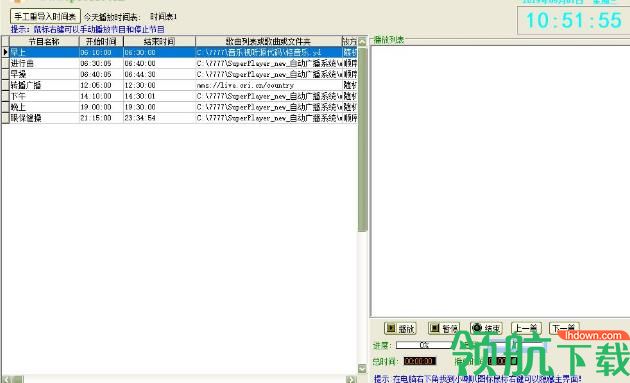Click the 手工重导入时间表 button

pos(45,16)
